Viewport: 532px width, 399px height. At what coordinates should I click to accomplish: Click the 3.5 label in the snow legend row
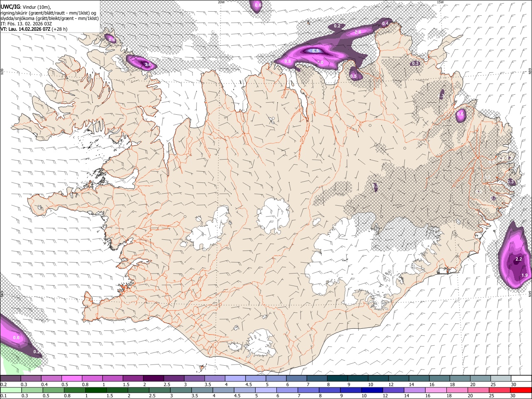pyautogui.click(x=208, y=384)
